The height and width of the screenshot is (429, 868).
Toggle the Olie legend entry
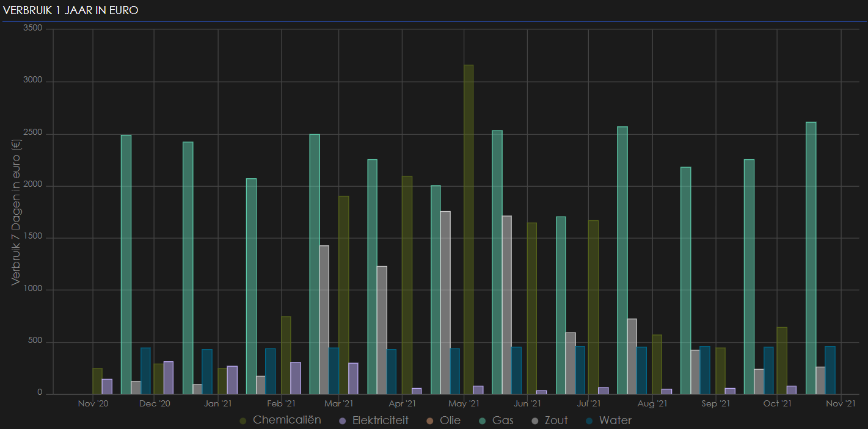[450, 420]
